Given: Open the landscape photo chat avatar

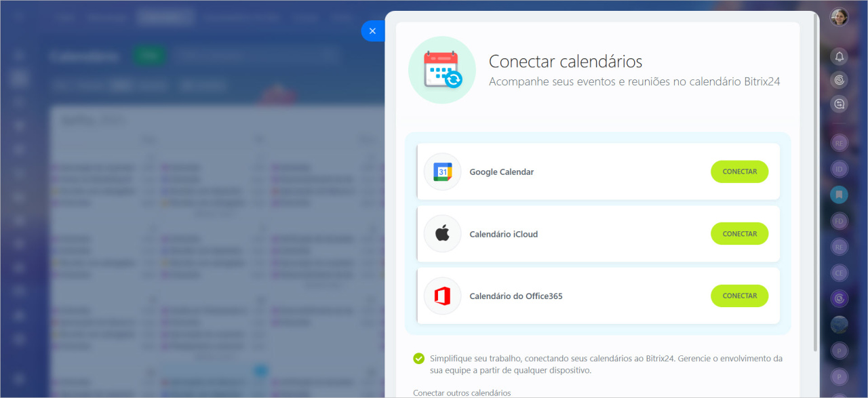Looking at the screenshot, I should click(840, 324).
